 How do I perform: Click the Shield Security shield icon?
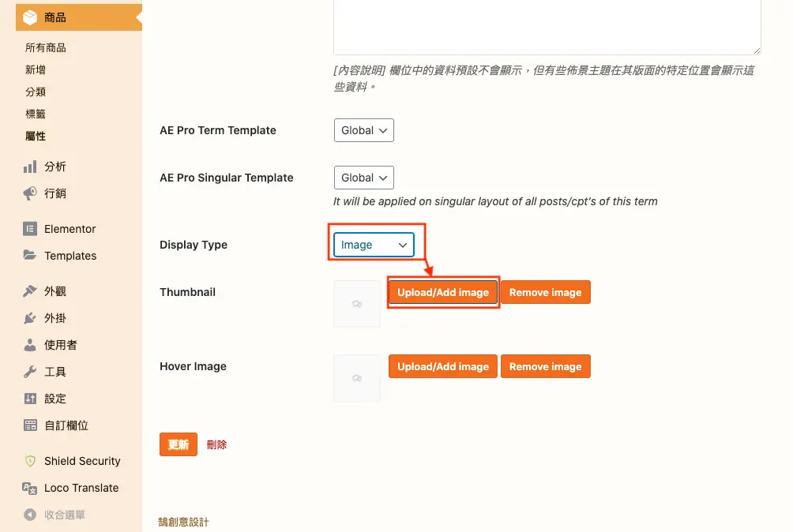point(30,461)
